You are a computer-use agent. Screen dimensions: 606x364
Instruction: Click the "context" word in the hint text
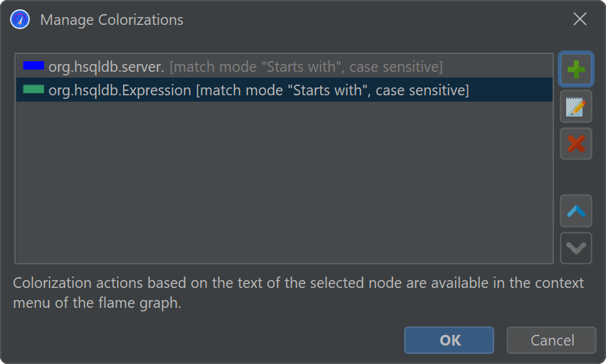[560, 283]
